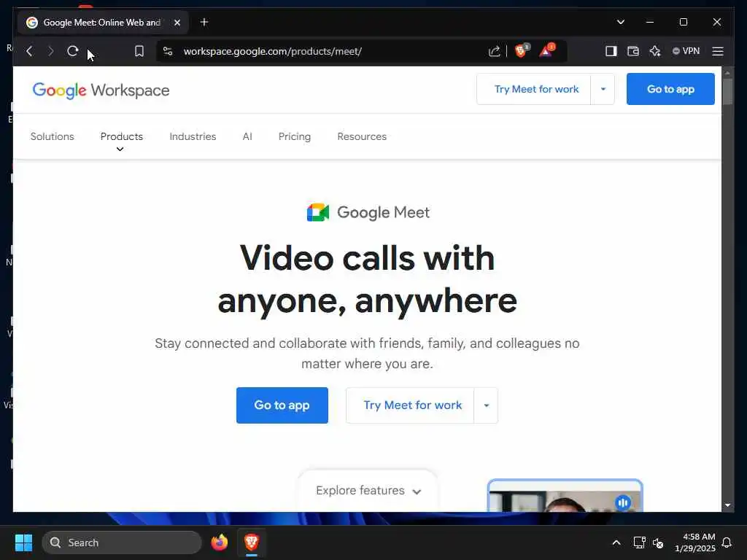
Task: Bookmark this page with the bookmark icon
Action: pyautogui.click(x=139, y=51)
